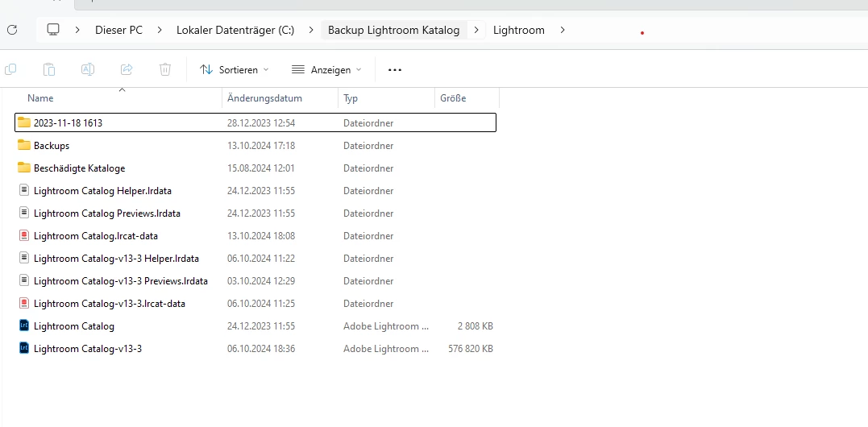The height and width of the screenshot is (427, 868).
Task: Click the folder icon of 2023-11-18 1613
Action: click(24, 122)
